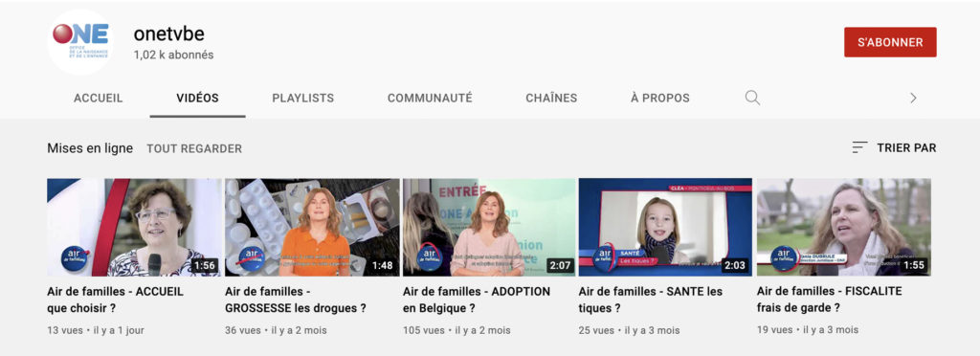Open title 'Air de familles - ACCUEIL que choisir ?'
Screen dimensions: 980x356
point(116,300)
